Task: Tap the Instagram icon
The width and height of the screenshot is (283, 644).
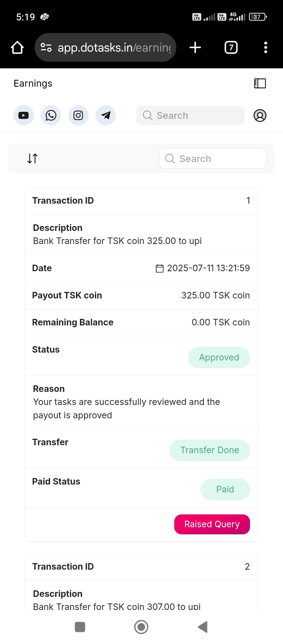Action: pos(78,115)
